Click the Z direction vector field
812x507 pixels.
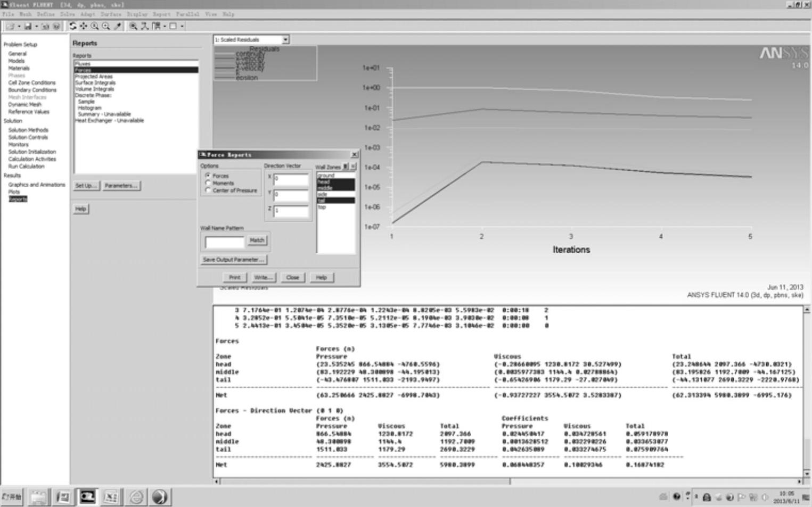coord(291,211)
